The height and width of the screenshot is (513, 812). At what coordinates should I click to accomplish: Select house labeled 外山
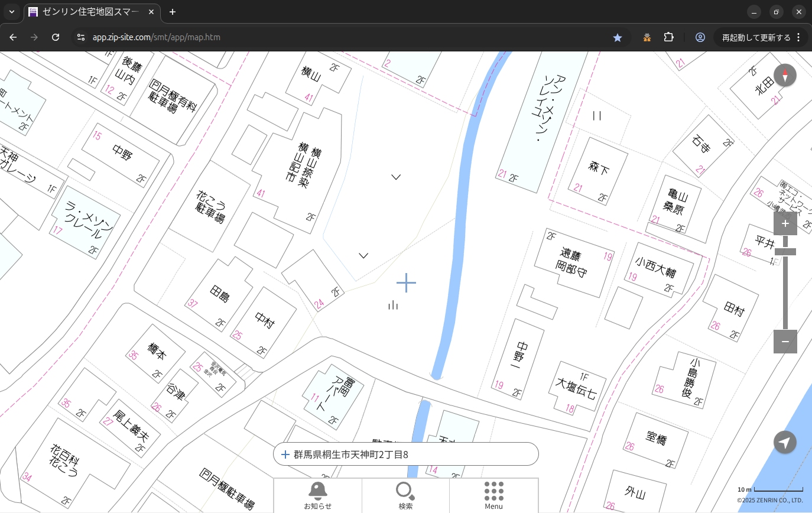635,492
